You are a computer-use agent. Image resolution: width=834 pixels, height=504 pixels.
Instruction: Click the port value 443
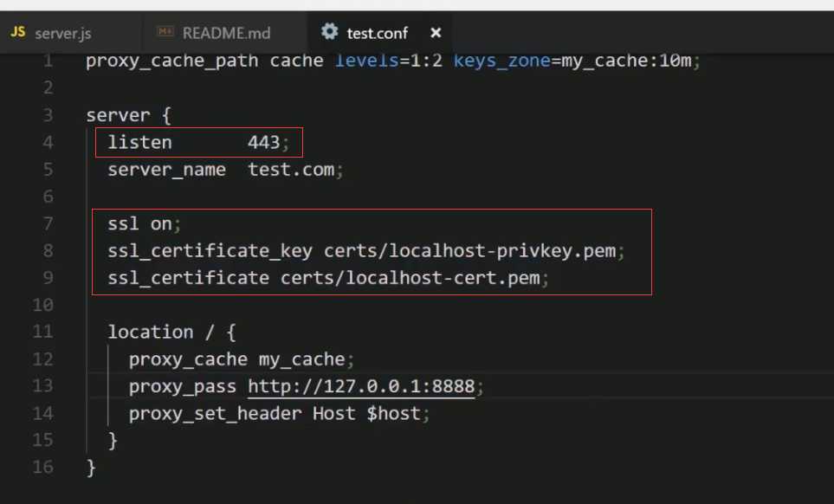coord(264,143)
